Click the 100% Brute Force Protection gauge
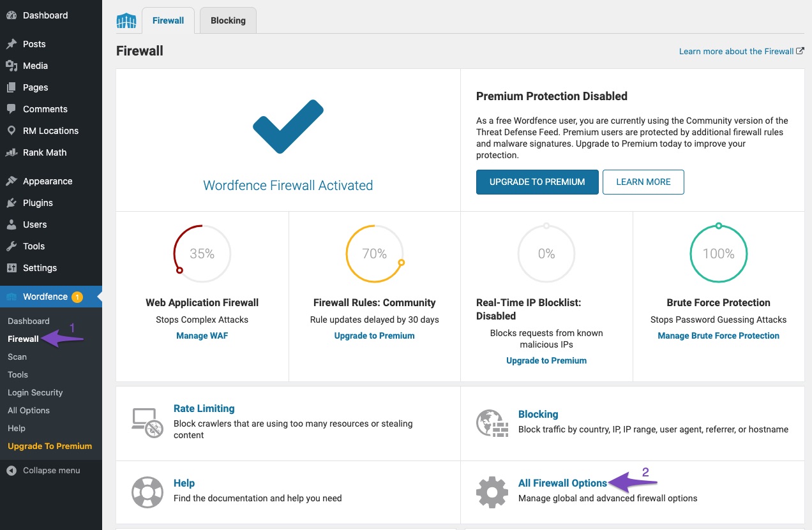 tap(719, 254)
